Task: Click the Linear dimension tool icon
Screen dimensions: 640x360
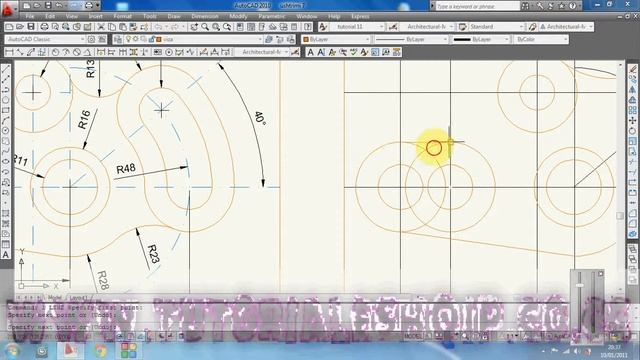Action: tap(9, 52)
